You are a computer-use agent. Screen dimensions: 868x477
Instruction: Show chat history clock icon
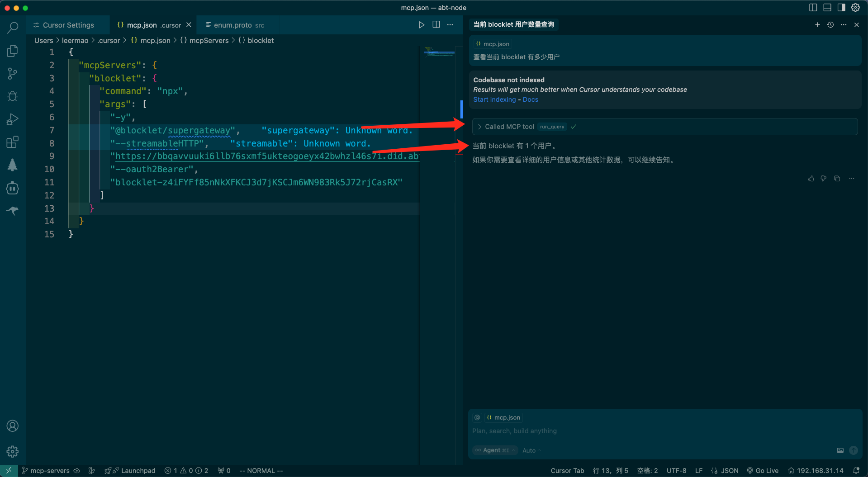click(x=830, y=25)
